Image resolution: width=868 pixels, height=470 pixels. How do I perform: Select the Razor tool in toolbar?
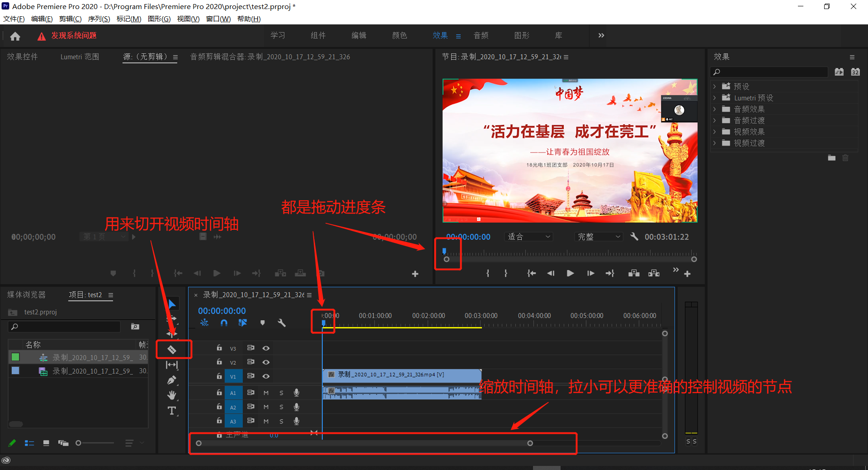point(172,349)
